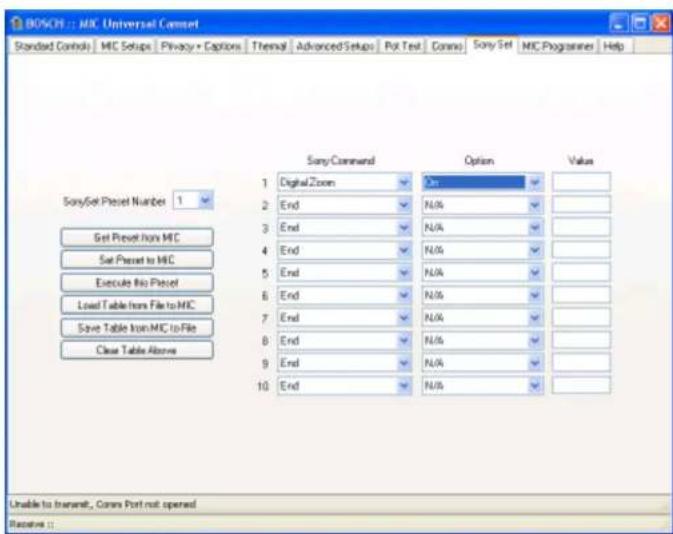Open row 4 Sony Command dropdown
This screenshot has height=534, width=673.
[x=345, y=250]
